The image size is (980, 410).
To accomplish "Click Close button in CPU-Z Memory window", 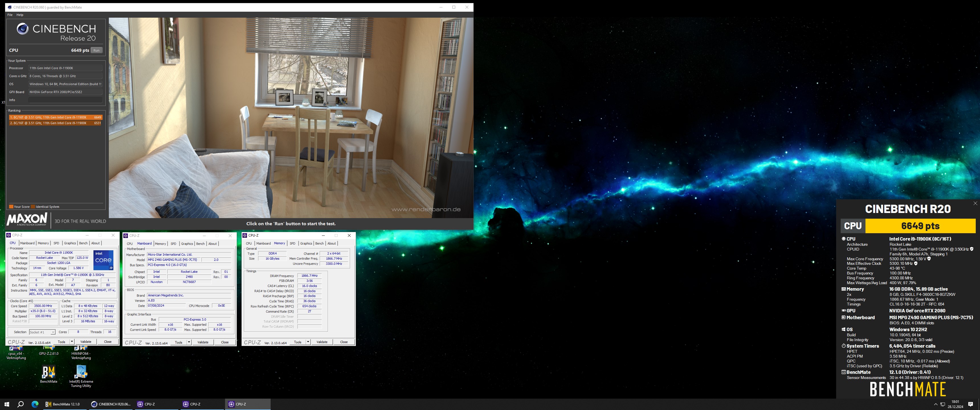I will 344,342.
